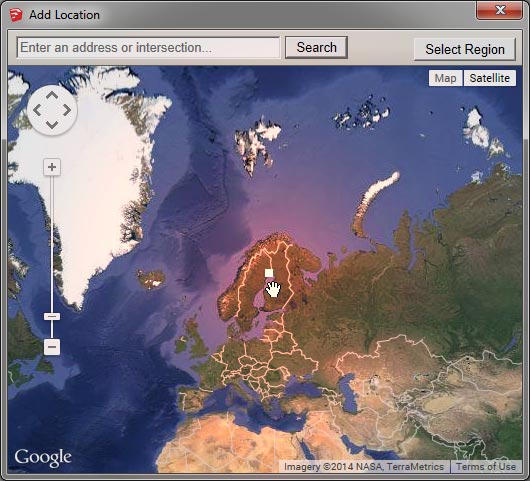This screenshot has height=481, width=530.
Task: Pan the map down with the bottom arrow
Action: coord(52,125)
